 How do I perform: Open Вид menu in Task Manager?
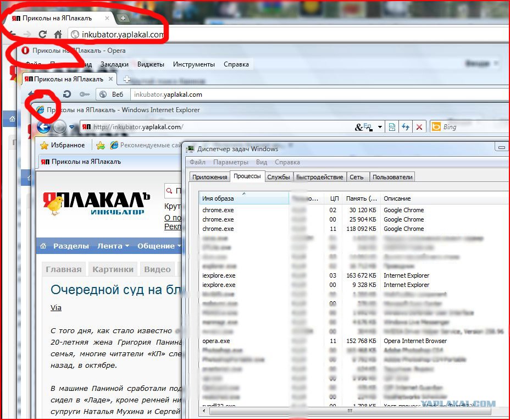262,162
